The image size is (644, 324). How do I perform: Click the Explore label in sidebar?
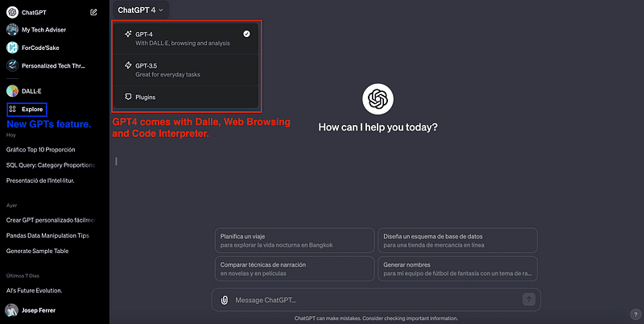pos(32,110)
